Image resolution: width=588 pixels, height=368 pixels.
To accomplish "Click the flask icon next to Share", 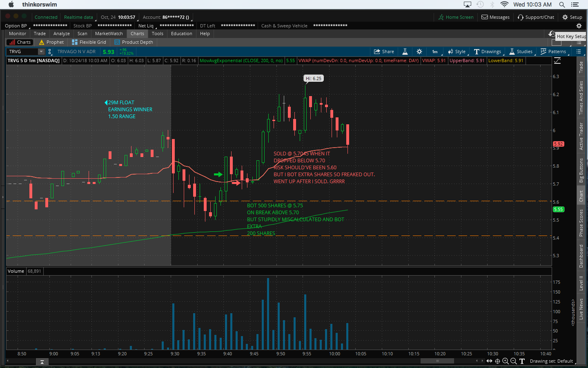I will pos(405,52).
